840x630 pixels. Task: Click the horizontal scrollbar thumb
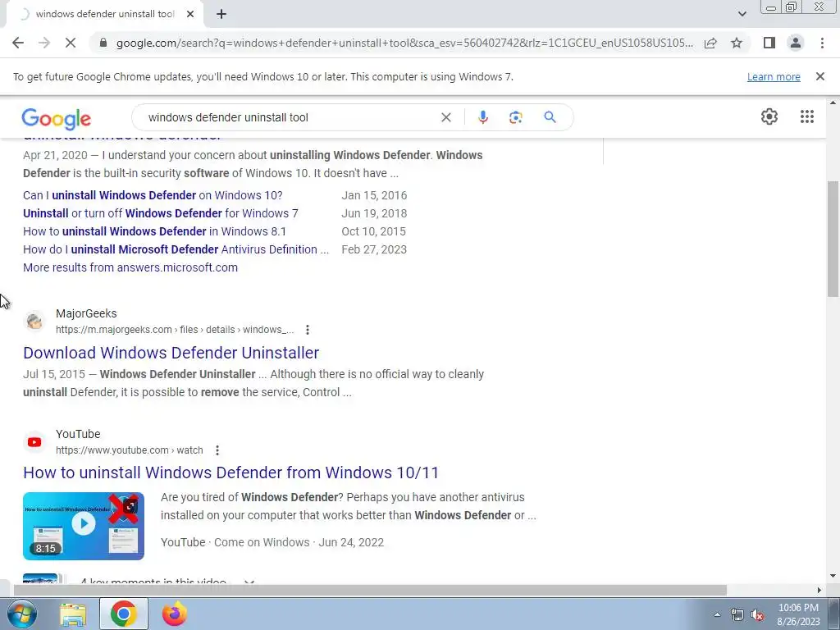[x=370, y=591]
